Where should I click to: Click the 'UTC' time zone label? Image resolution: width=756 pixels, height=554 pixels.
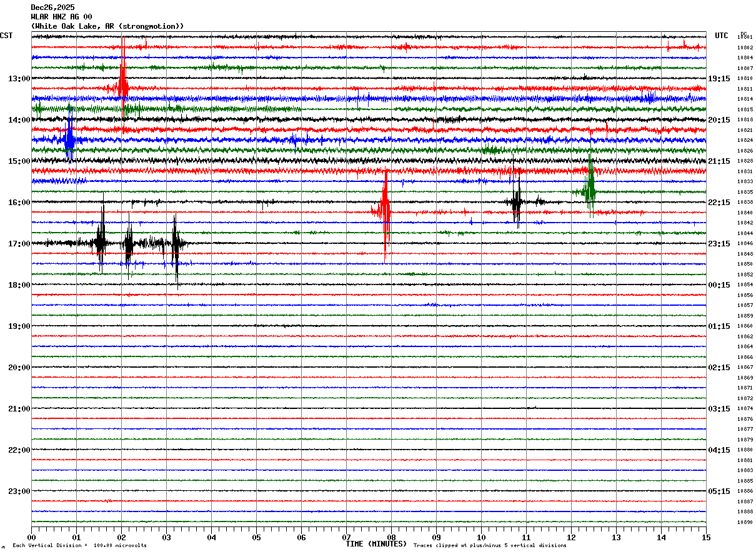click(722, 36)
